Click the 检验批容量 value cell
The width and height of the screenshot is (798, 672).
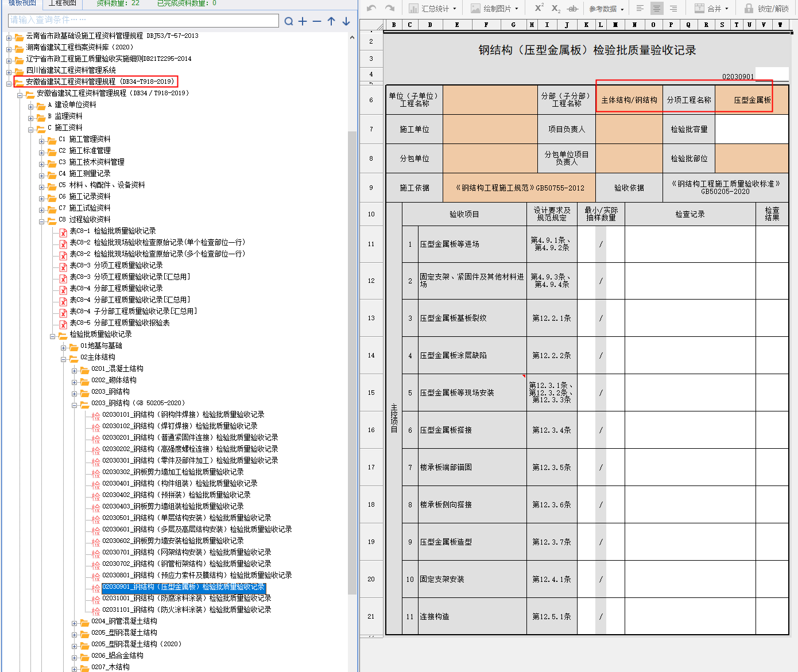pos(752,129)
